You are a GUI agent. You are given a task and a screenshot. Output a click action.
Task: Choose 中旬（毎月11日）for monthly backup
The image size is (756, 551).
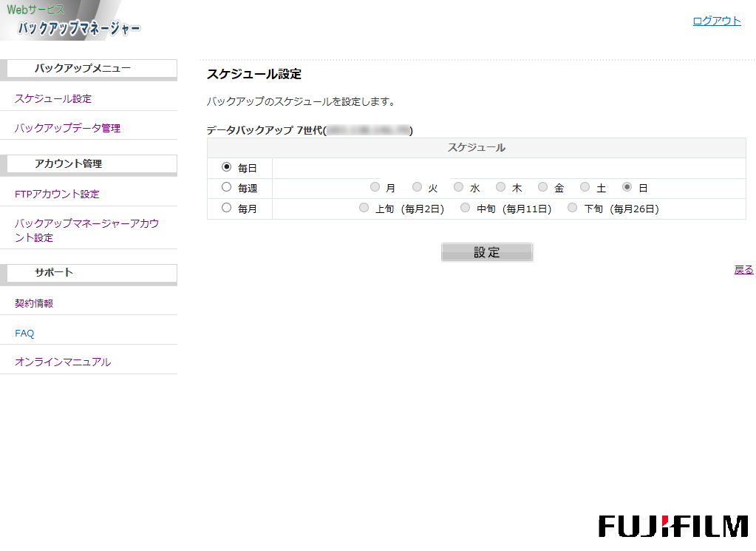(465, 208)
